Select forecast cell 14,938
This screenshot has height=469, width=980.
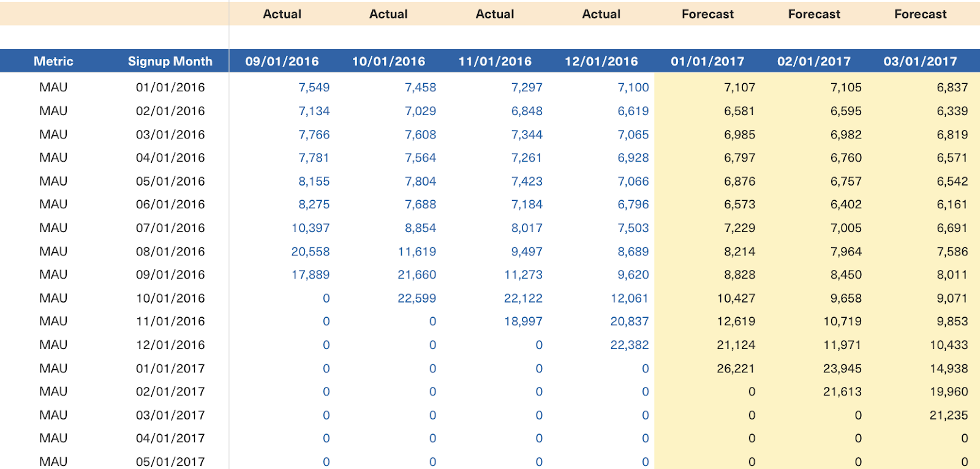[x=949, y=369]
